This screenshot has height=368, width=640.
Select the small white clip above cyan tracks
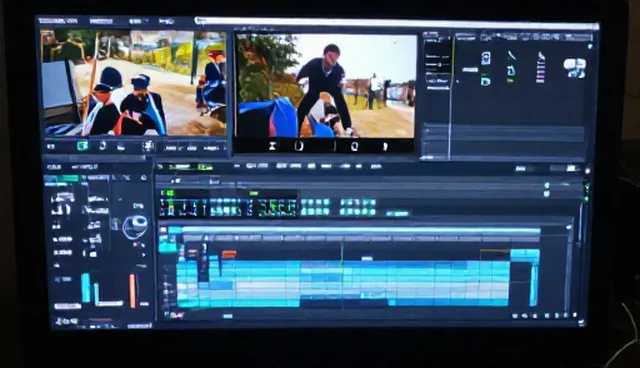(x=367, y=258)
